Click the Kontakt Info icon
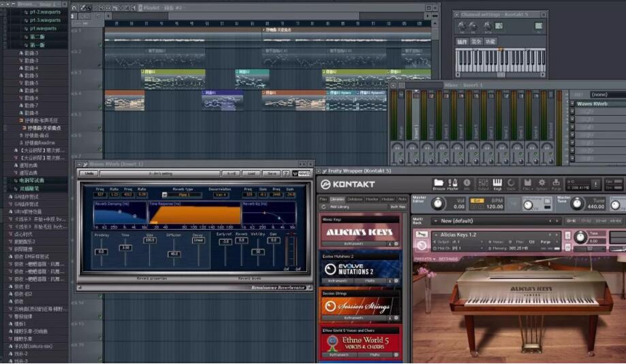 click(x=467, y=183)
